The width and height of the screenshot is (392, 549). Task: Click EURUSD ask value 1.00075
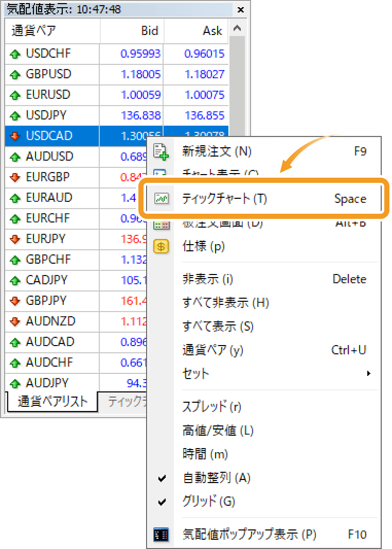coord(204,95)
